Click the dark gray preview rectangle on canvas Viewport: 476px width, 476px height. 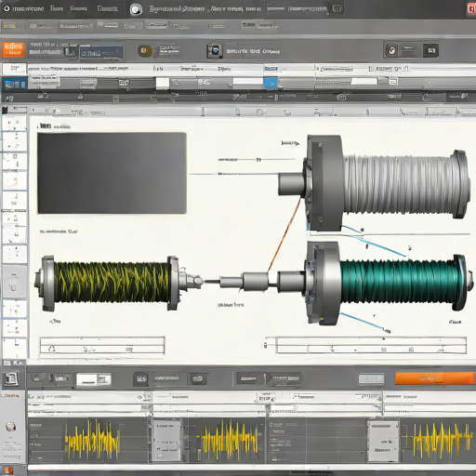click(112, 173)
